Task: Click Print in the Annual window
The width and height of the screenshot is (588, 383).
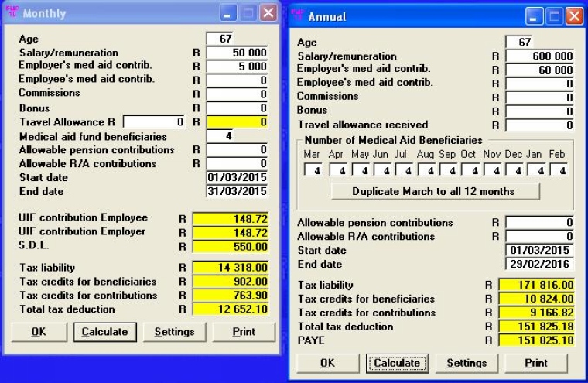Action: coord(536,363)
